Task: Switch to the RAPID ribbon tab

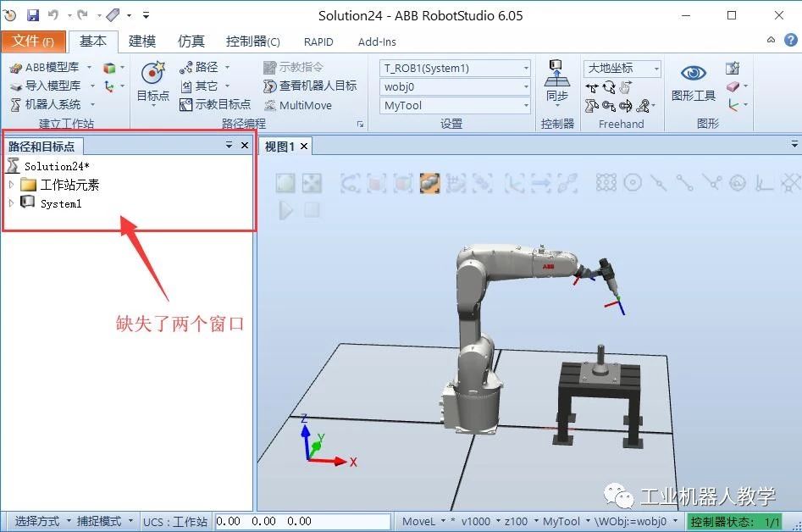Action: pyautogui.click(x=318, y=42)
